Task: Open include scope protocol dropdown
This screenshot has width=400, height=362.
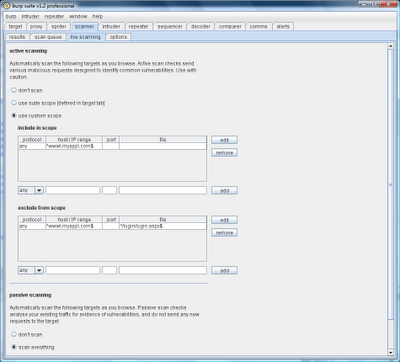Action: click(x=39, y=190)
